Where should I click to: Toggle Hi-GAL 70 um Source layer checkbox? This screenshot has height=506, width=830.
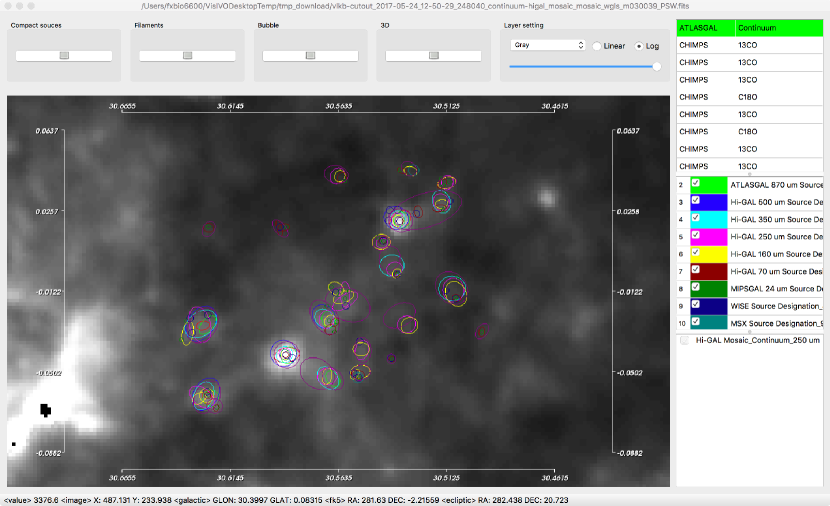click(x=696, y=269)
